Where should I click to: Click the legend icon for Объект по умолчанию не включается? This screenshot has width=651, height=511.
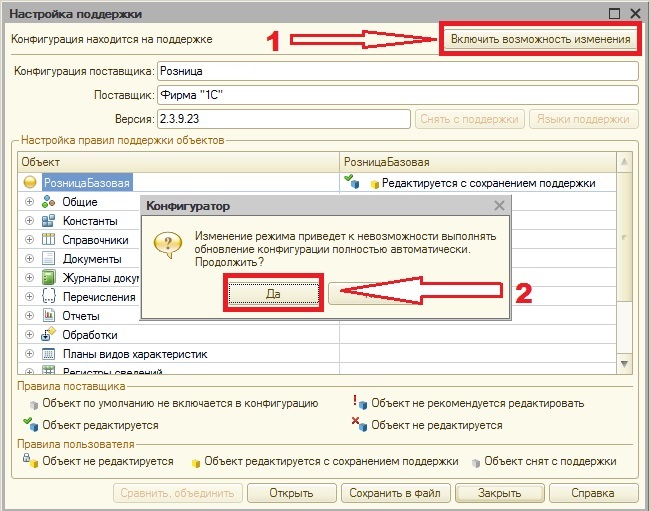coord(34,405)
